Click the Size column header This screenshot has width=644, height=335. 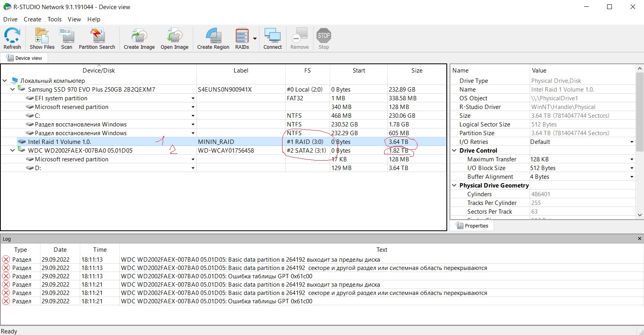pos(417,70)
